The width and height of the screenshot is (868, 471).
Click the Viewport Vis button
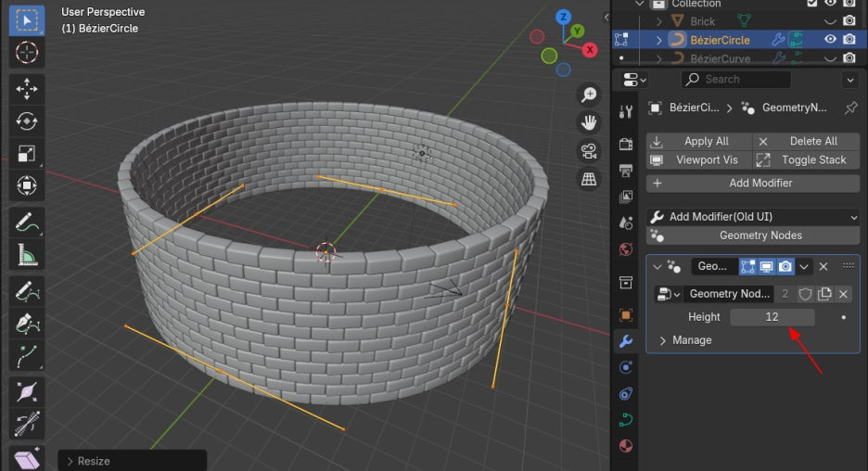click(699, 160)
